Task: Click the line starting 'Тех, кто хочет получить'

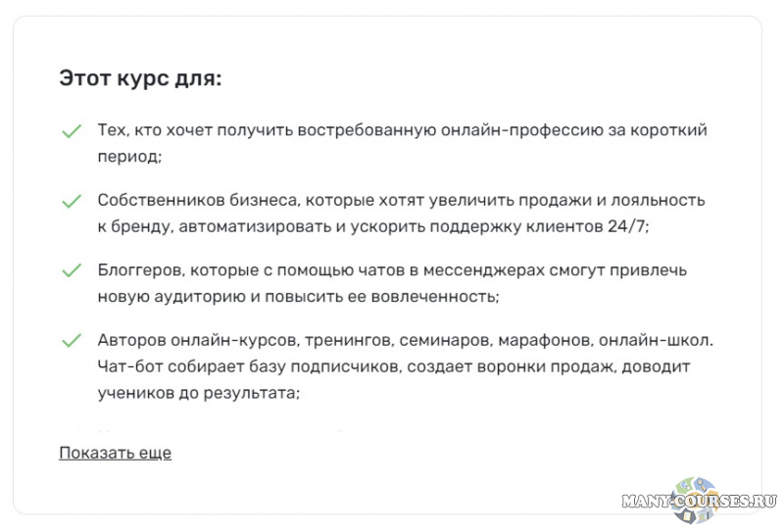Action: pos(402,130)
